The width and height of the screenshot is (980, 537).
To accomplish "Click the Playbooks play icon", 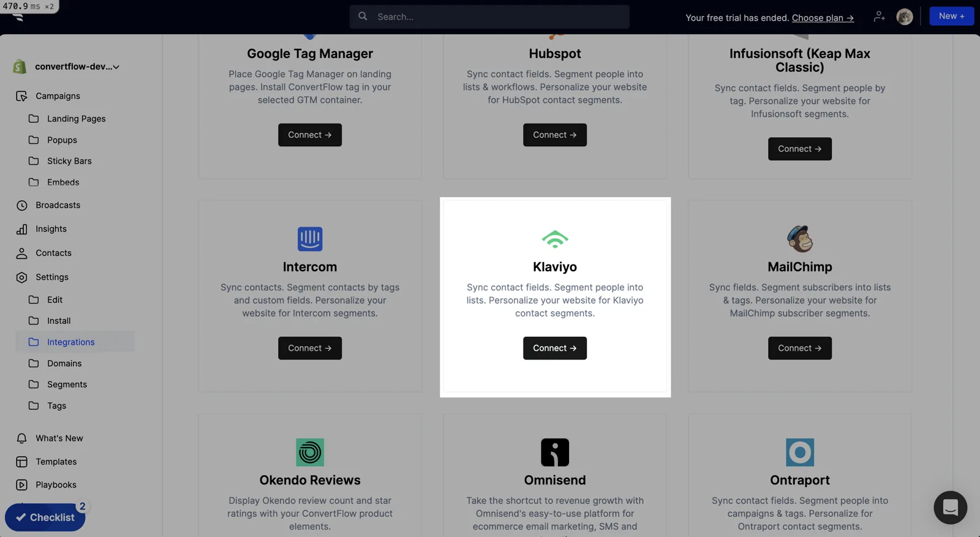I will (x=21, y=485).
